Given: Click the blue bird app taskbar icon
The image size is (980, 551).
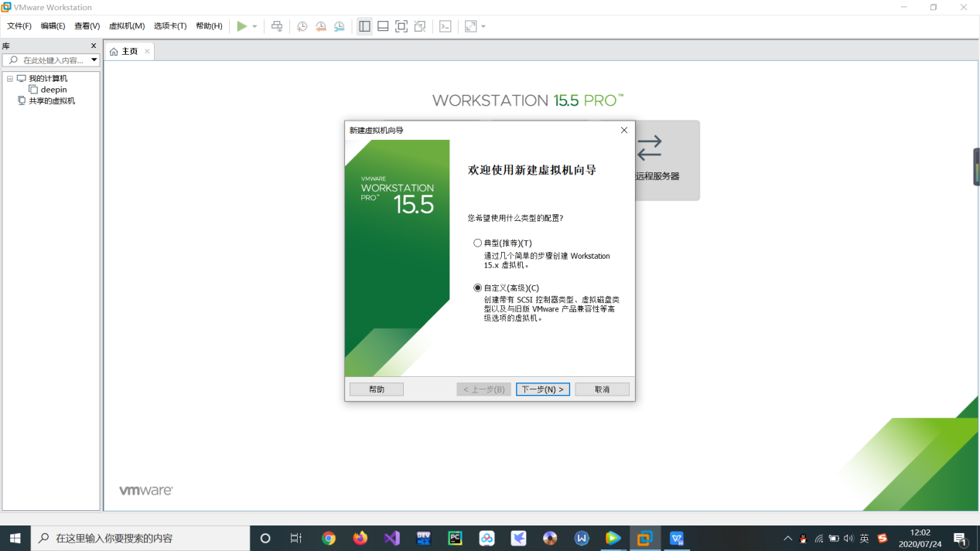Looking at the screenshot, I should tap(518, 538).
